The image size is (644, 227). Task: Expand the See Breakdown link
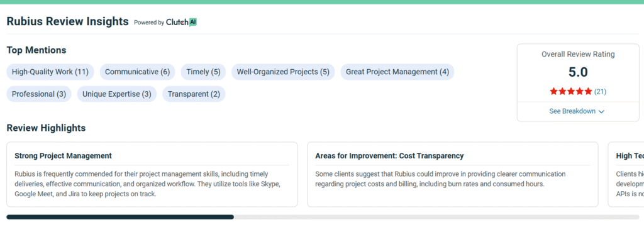pyautogui.click(x=577, y=111)
